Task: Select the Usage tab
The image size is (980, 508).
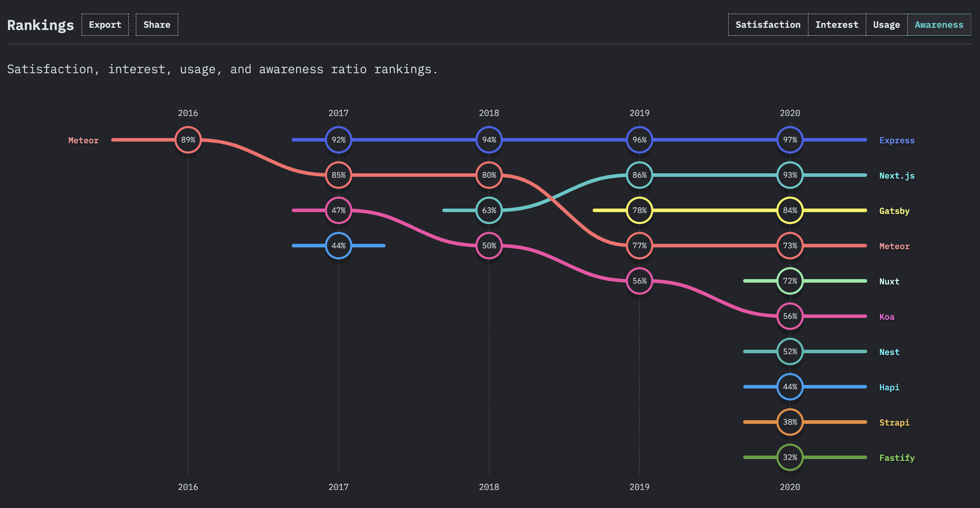Action: tap(886, 25)
